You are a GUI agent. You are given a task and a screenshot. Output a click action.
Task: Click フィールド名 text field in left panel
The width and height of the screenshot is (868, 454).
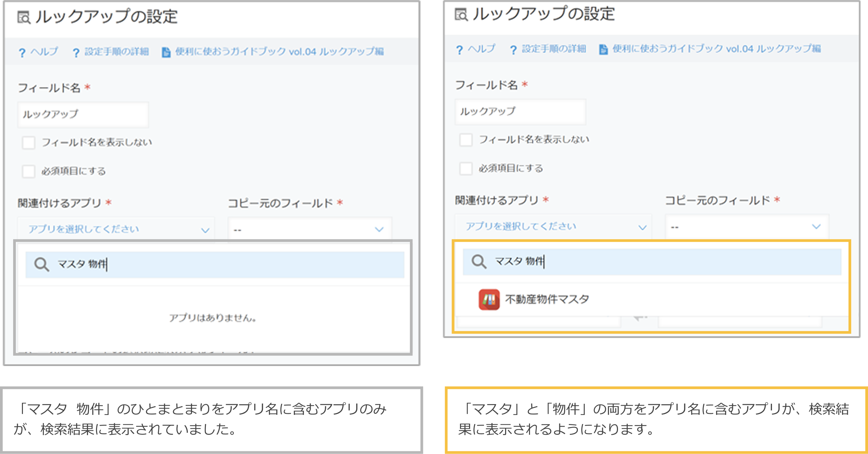[x=83, y=115]
